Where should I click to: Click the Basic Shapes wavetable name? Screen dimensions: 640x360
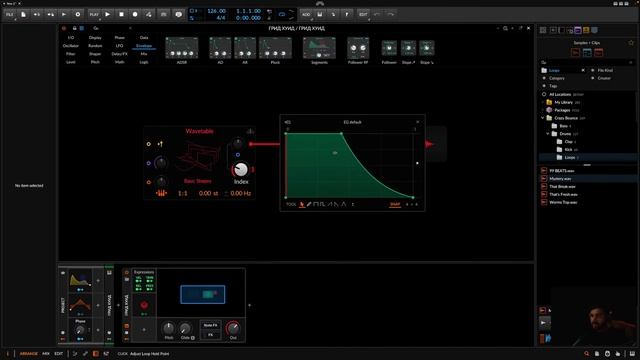198,181
